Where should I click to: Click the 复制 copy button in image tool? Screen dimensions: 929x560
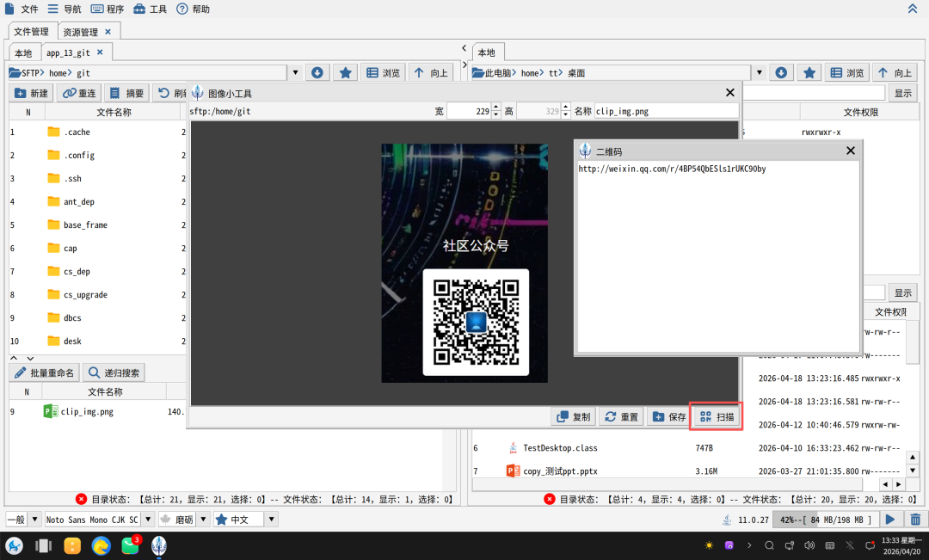click(x=573, y=417)
